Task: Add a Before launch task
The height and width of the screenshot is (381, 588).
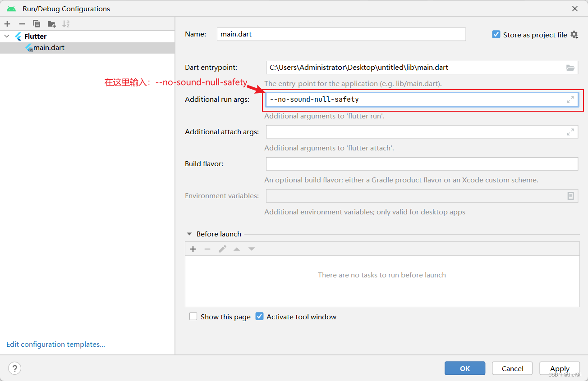Action: click(193, 249)
